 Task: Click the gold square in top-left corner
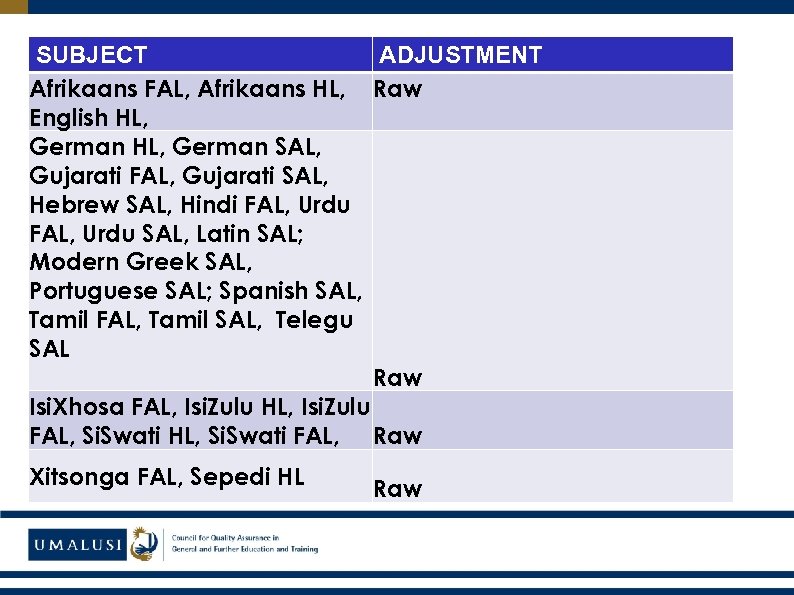pos(13,6)
